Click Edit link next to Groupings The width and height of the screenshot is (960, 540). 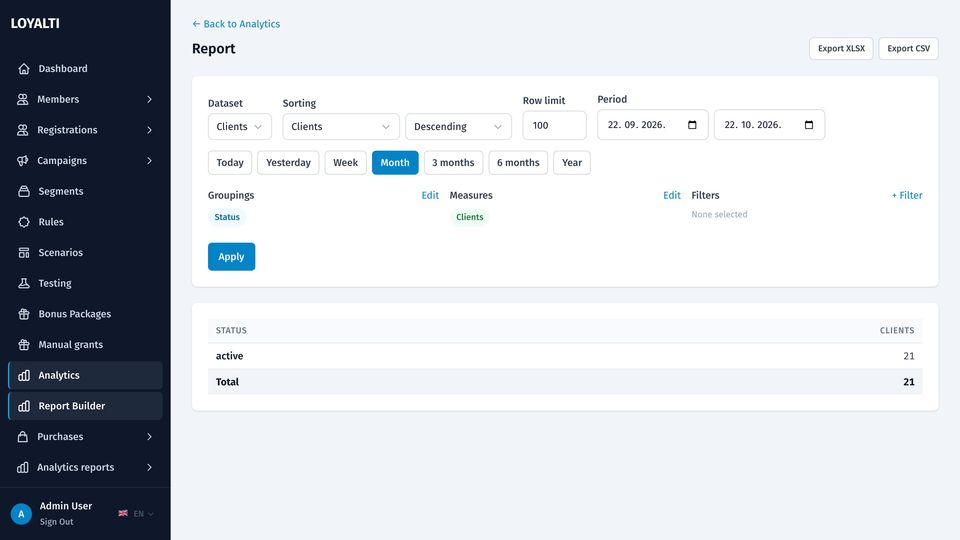(430, 195)
